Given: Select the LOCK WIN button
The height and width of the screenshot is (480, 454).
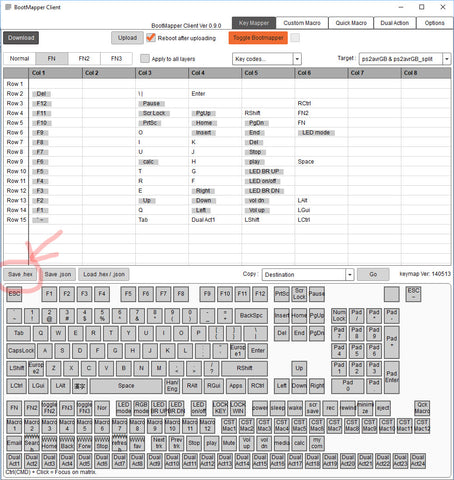Looking at the screenshot, I should 238,408.
